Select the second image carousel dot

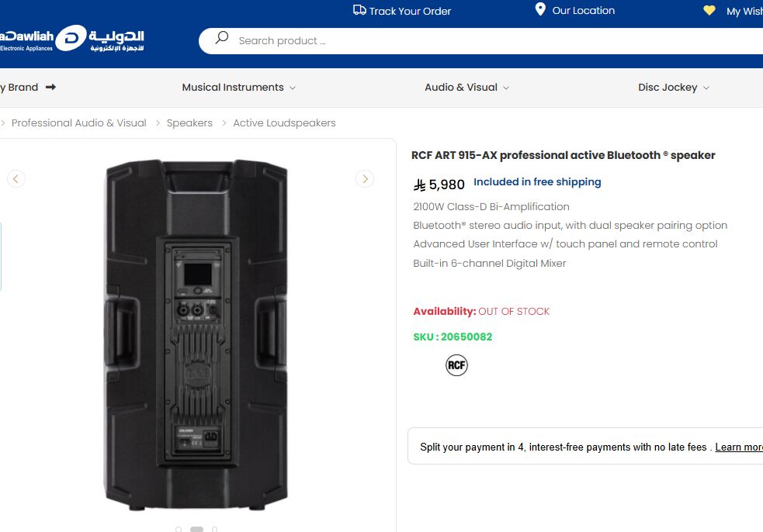click(196, 529)
